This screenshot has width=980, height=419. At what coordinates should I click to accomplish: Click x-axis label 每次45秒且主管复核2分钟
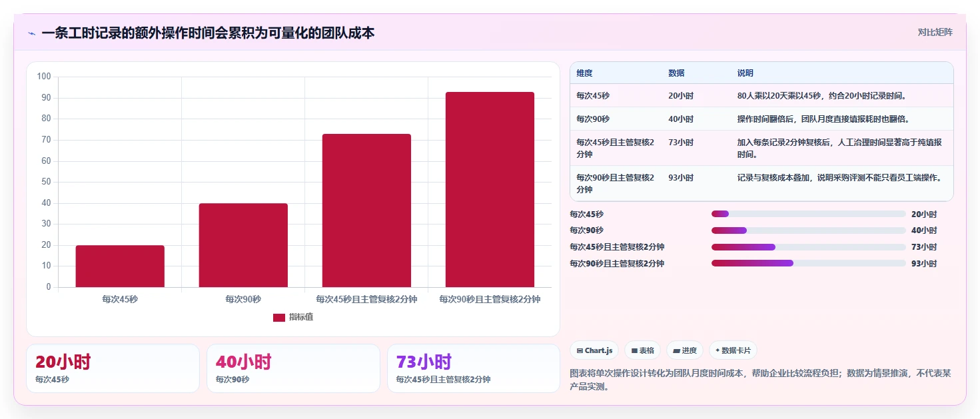pyautogui.click(x=366, y=300)
